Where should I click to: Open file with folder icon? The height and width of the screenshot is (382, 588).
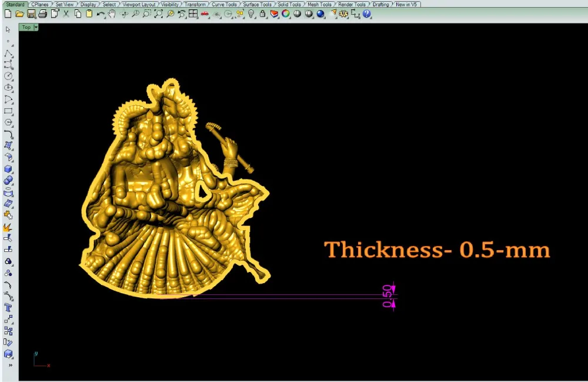pos(19,14)
